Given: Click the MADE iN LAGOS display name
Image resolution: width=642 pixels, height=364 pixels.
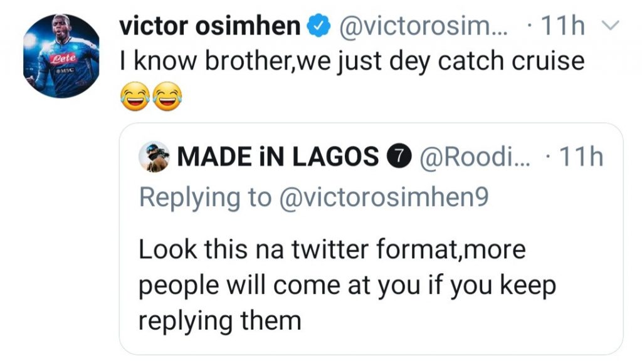Looking at the screenshot, I should pos(278,157).
